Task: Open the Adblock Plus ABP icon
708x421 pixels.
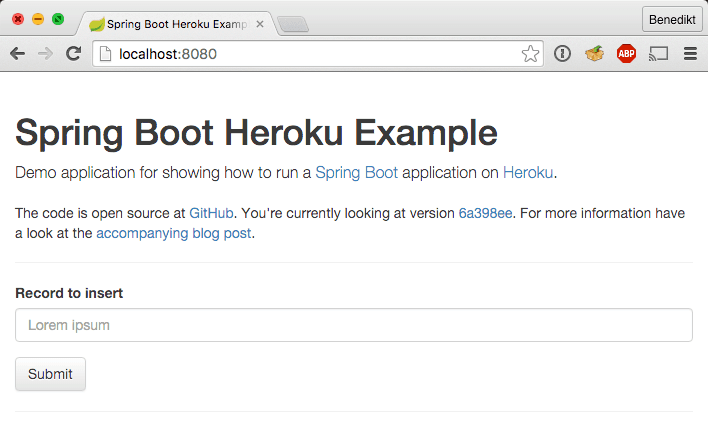Action: click(626, 54)
